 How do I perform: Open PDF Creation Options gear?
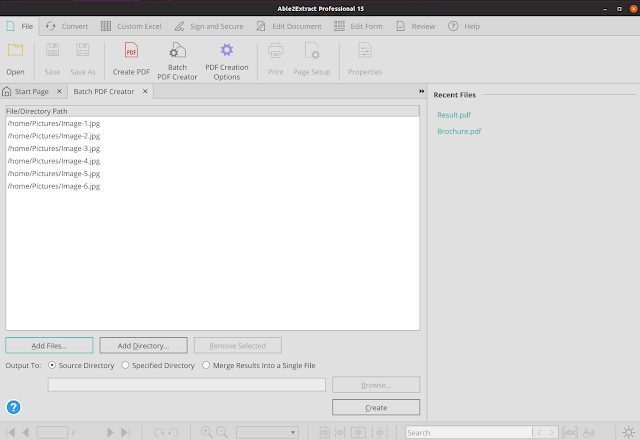pyautogui.click(x=227, y=50)
